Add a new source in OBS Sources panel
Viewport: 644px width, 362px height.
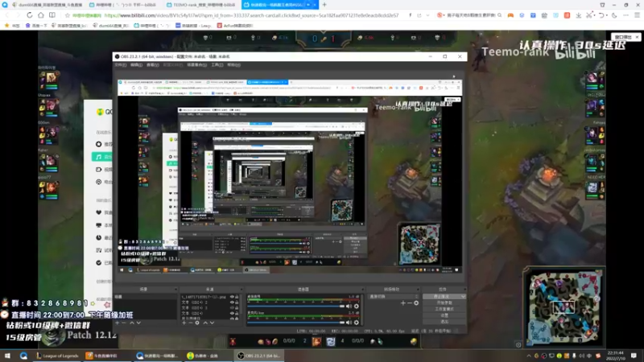coord(184,323)
